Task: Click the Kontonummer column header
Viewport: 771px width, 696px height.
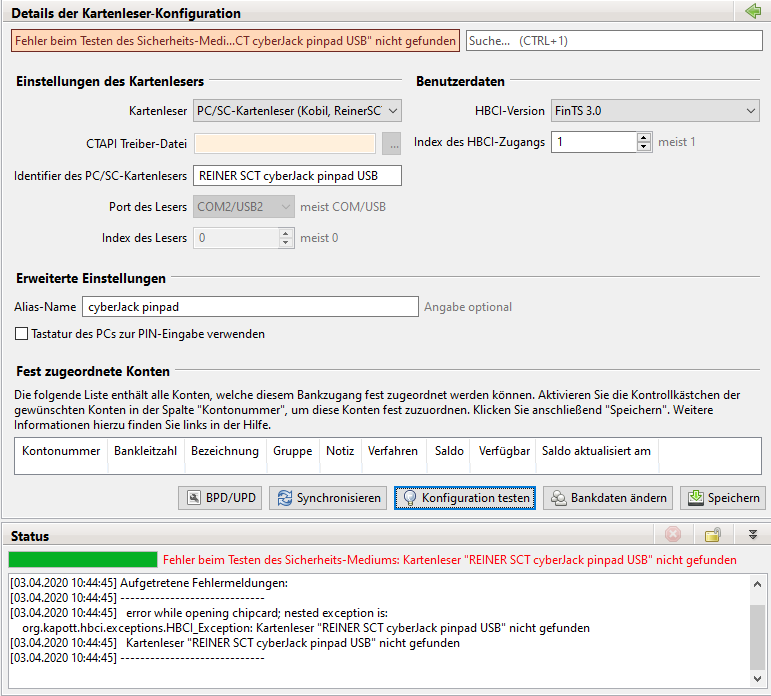Action: [x=61, y=451]
